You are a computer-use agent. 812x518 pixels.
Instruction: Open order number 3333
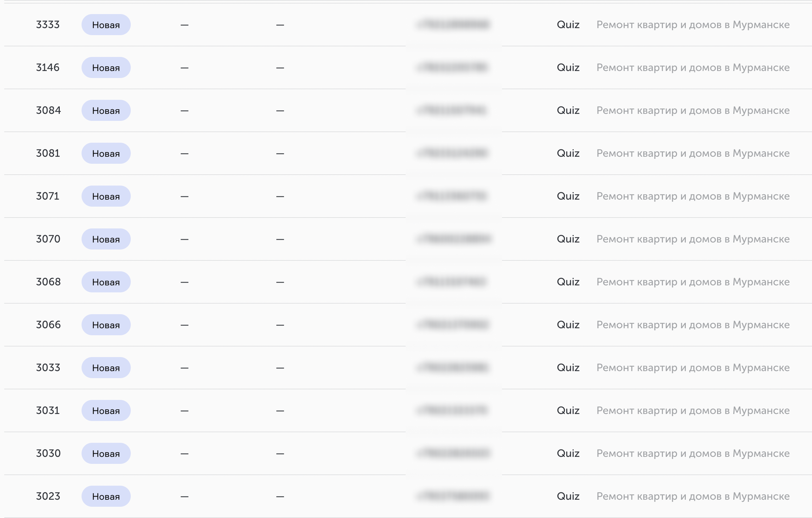click(48, 25)
